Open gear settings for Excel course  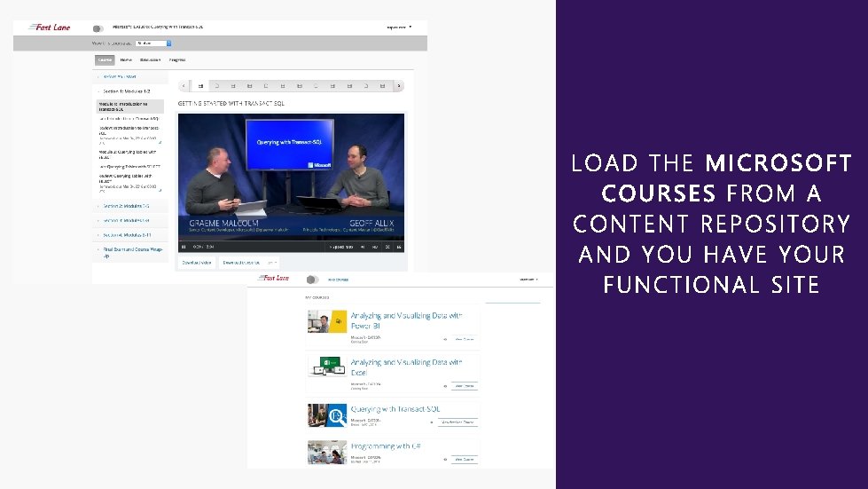(445, 386)
